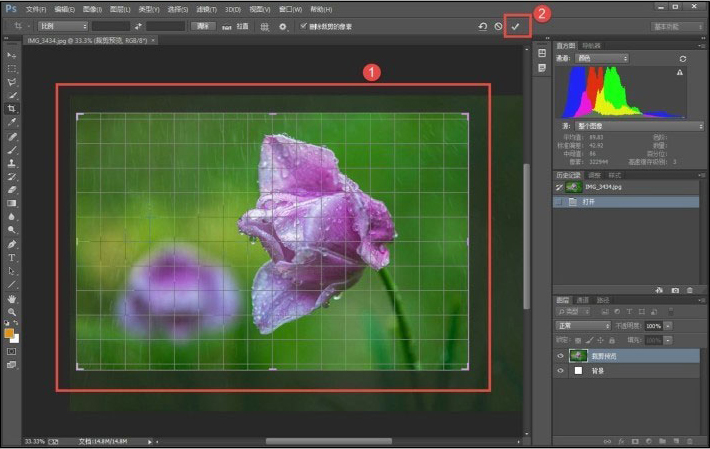Open the histogram channel 颜色 dropdown
710x449 pixels.
click(600, 58)
